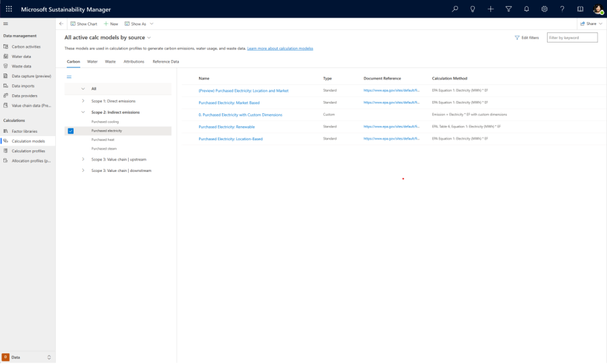Screen dimensions: 607x364
Task: Open Purchased Electricity: Market Based model
Action: 229,103
